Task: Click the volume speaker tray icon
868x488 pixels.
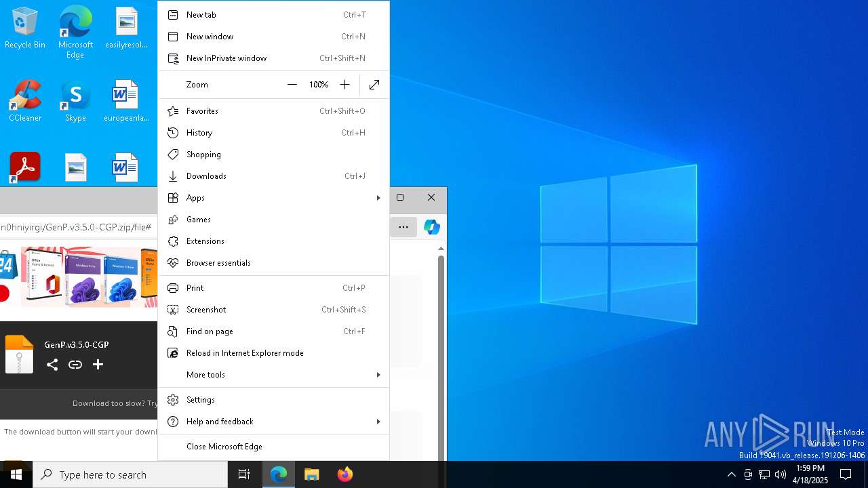Action: [x=781, y=474]
